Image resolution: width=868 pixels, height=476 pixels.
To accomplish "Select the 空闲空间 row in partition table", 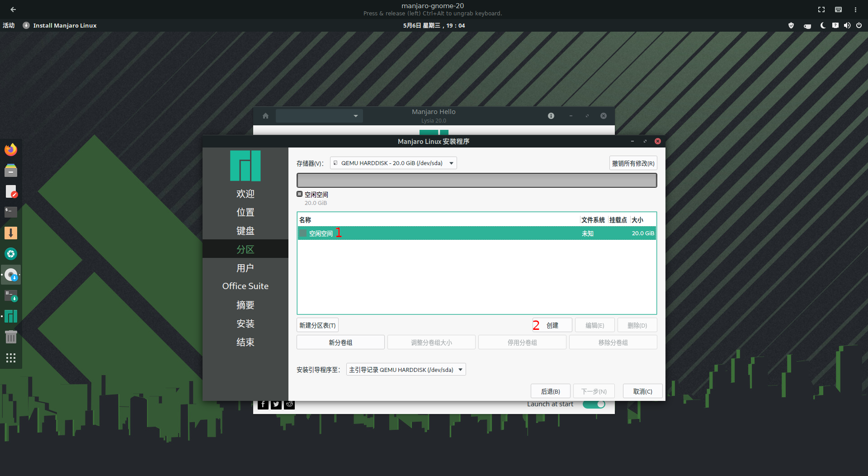I will 476,233.
